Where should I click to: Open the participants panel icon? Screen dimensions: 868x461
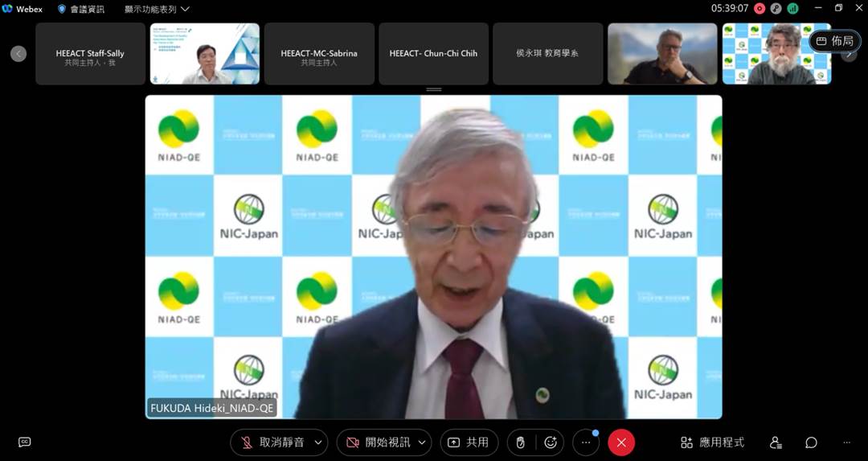click(776, 442)
